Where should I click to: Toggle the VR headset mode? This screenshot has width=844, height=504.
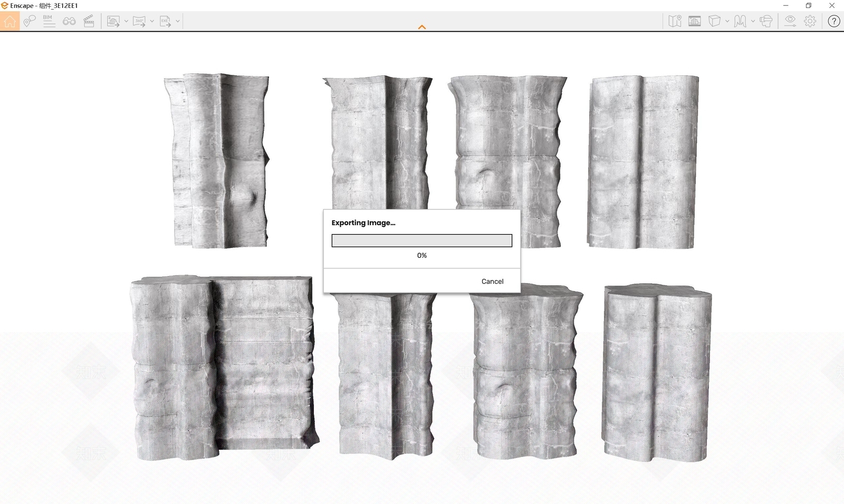coord(766,21)
